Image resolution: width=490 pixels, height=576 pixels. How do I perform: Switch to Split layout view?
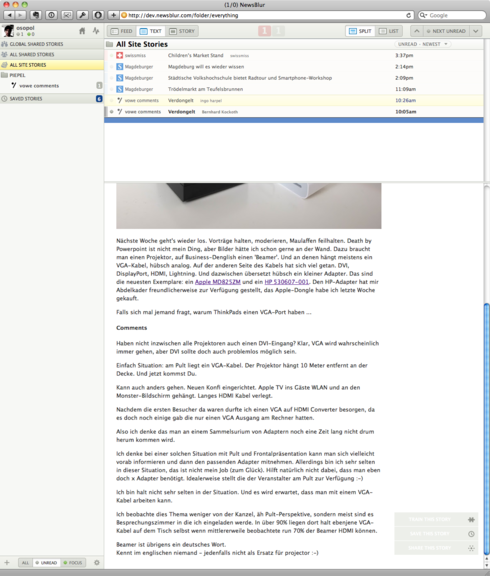coord(360,31)
